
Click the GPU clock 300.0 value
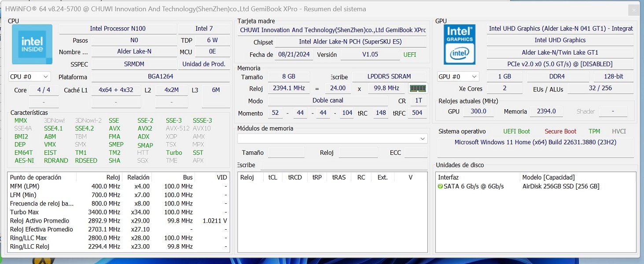[478, 112]
